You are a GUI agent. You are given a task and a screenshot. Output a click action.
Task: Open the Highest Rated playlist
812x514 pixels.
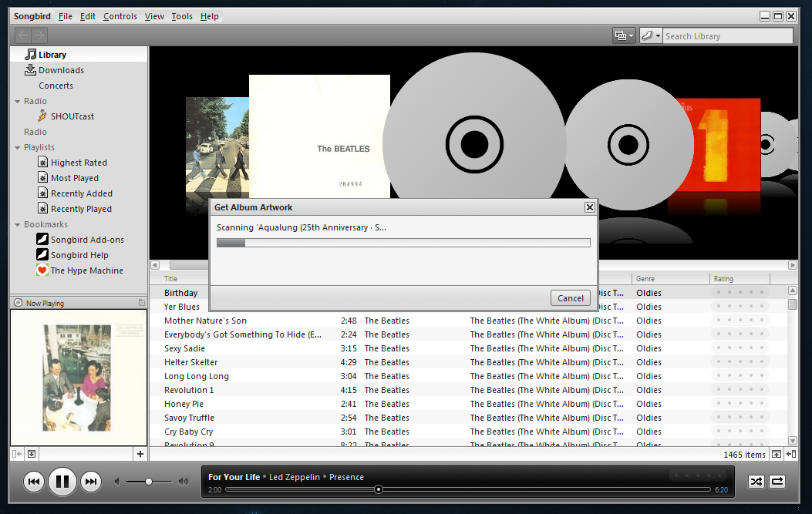[x=79, y=163]
